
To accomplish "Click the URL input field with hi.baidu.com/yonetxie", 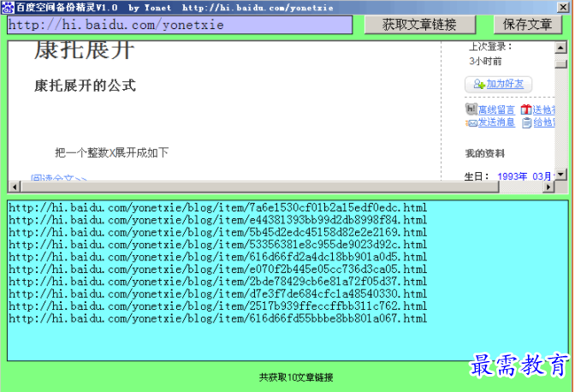I will [180, 25].
